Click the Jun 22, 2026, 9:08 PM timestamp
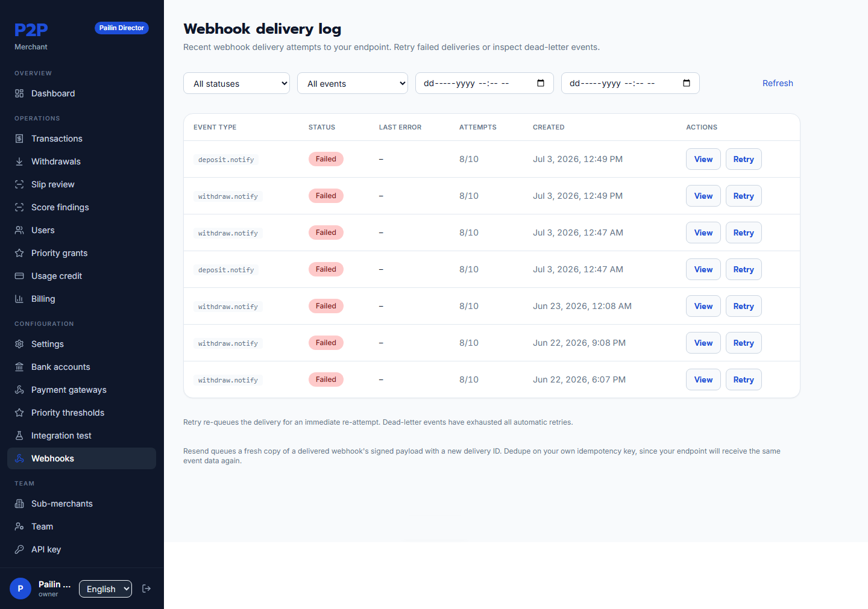868x609 pixels. coord(579,343)
